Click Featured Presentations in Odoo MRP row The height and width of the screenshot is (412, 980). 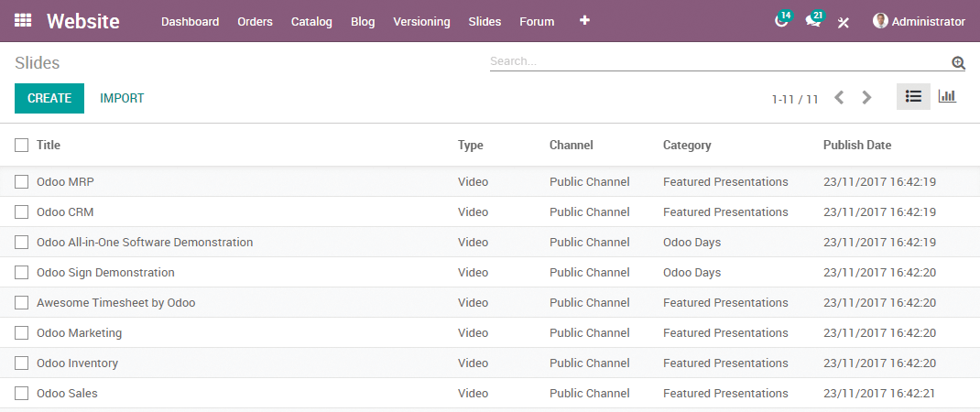tap(725, 182)
